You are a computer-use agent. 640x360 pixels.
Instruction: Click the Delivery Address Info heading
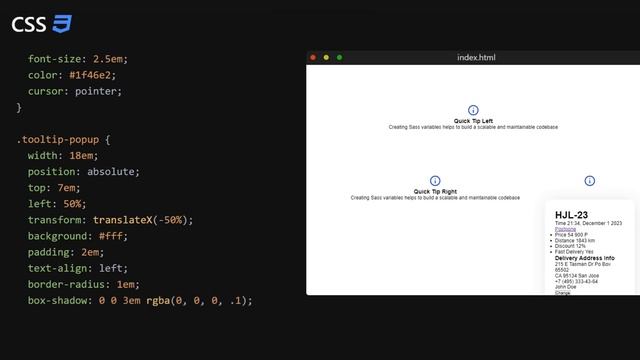tap(584, 258)
